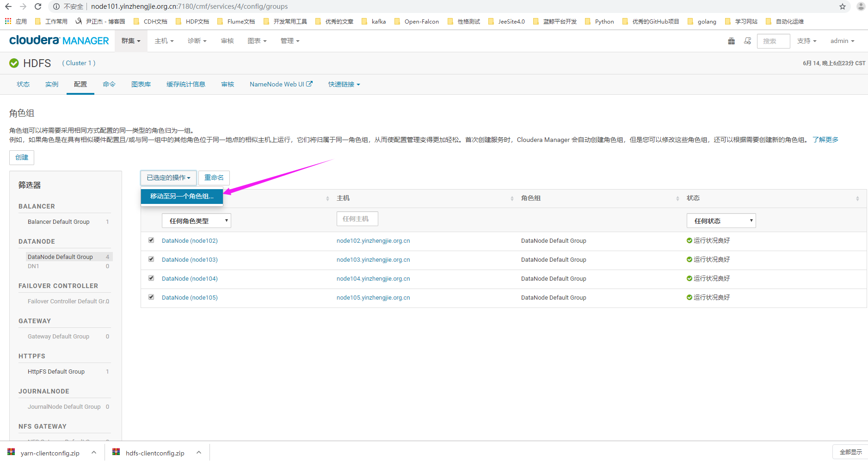
Task: Open node103.yinzhengjie.org.cn host link
Action: click(x=373, y=259)
